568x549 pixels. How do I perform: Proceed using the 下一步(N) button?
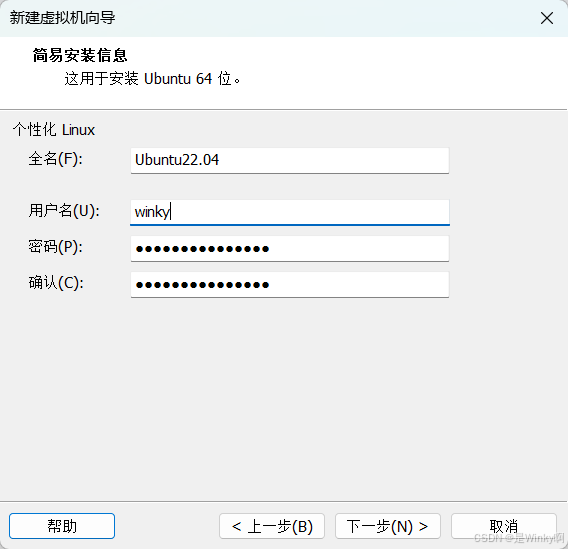point(388,526)
